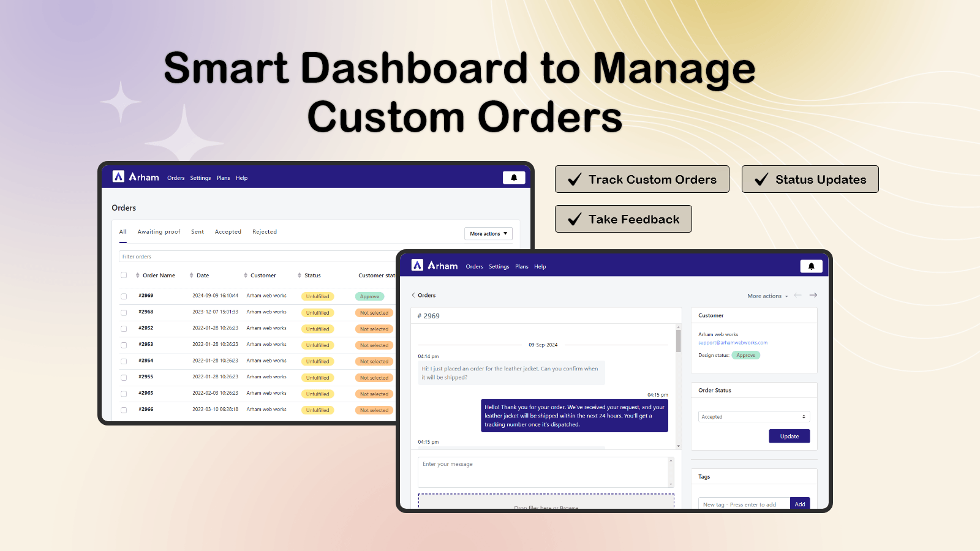Open the Accepted order status dropdown

tap(754, 416)
